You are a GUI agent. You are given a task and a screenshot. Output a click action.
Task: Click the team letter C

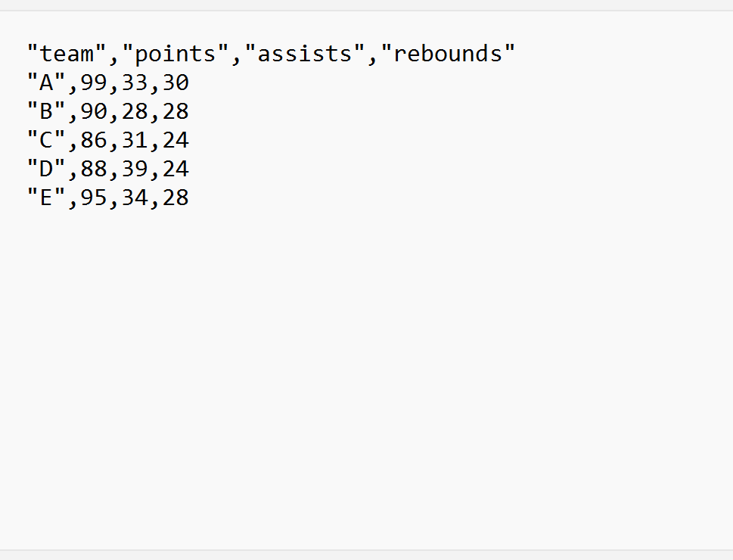[46, 140]
